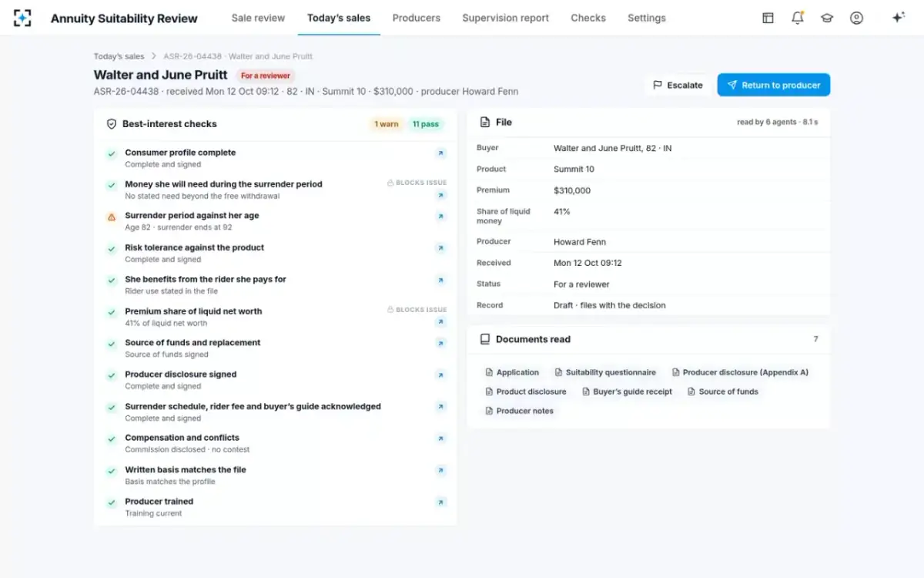924x578 pixels.
Task: Open Producer disclosure (Appendix A) document
Action: coord(740,372)
